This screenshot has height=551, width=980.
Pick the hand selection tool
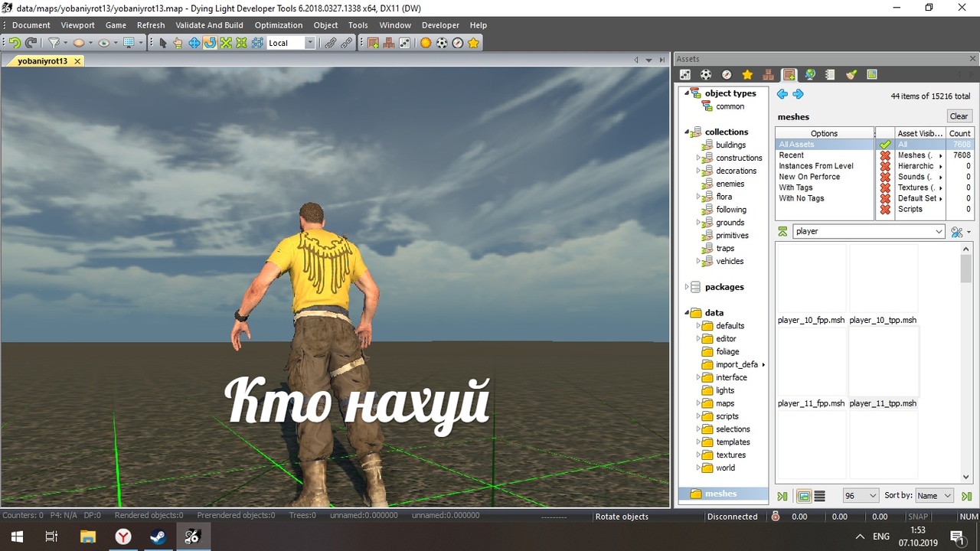[x=178, y=43]
